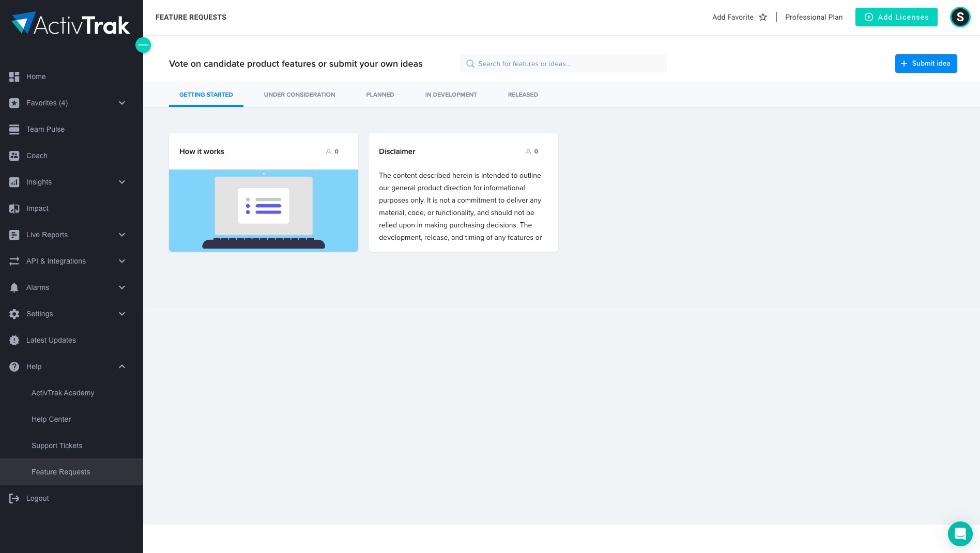
Task: Expand the Settings chevron
Action: (x=122, y=314)
